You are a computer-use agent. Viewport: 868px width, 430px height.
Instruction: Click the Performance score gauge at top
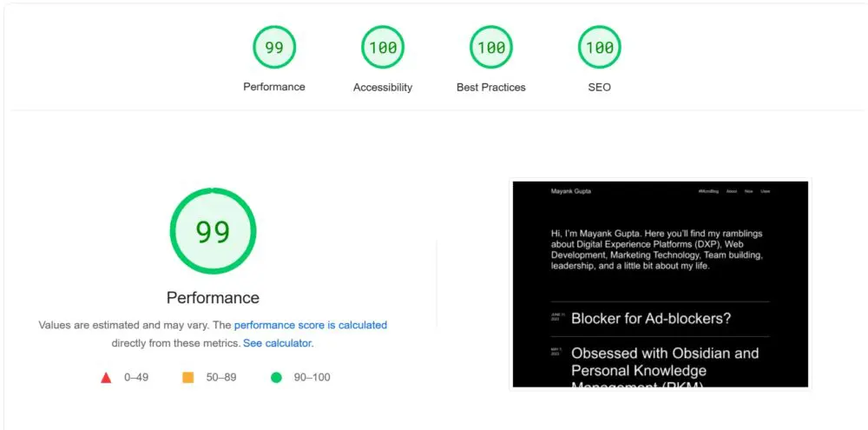click(x=274, y=47)
